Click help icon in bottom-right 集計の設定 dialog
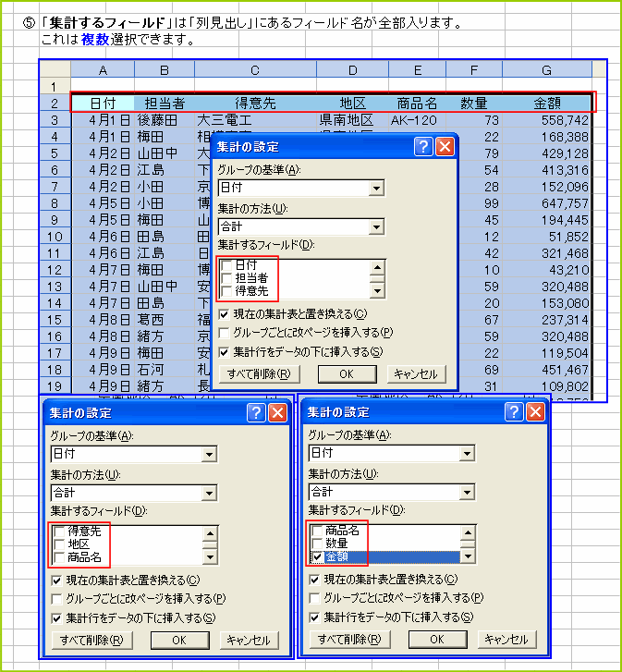Image resolution: width=622 pixels, height=672 pixels. coord(514,412)
